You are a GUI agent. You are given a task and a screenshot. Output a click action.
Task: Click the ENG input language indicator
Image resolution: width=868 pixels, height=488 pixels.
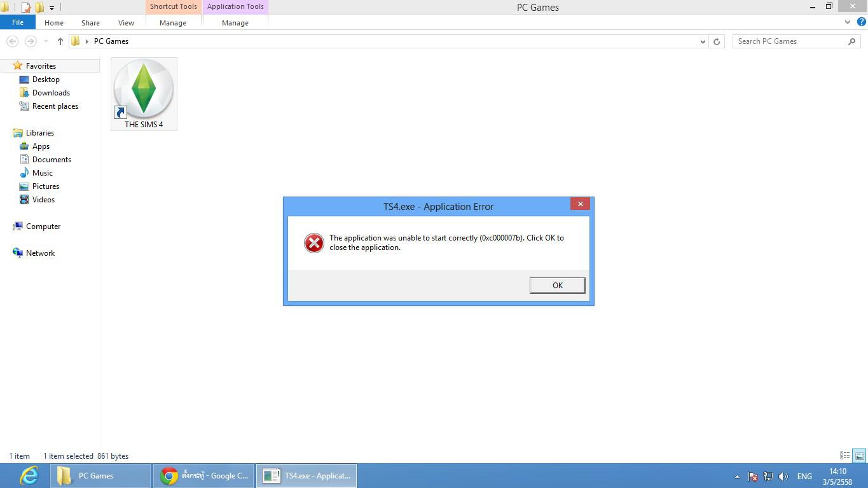804,476
